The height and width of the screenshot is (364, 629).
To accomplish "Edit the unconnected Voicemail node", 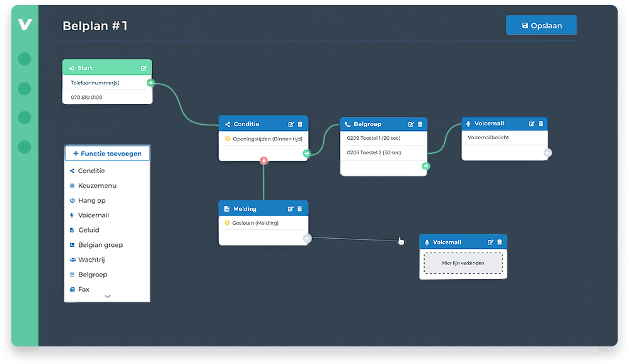I will pyautogui.click(x=490, y=242).
